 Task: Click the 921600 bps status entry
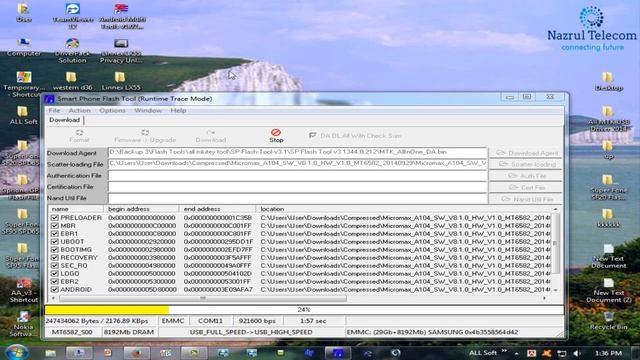click(257, 321)
